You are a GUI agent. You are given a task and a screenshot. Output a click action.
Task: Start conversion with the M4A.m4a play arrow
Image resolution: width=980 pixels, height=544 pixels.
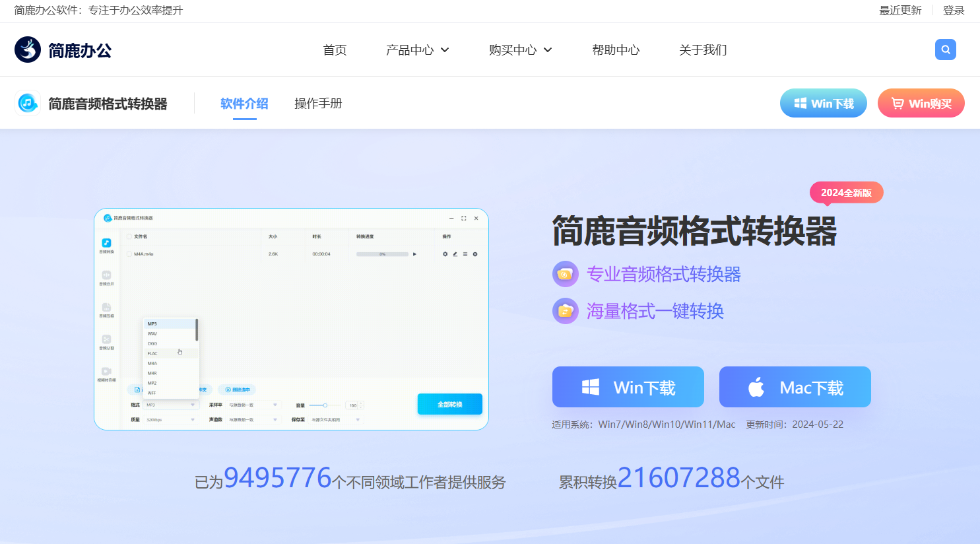(414, 254)
